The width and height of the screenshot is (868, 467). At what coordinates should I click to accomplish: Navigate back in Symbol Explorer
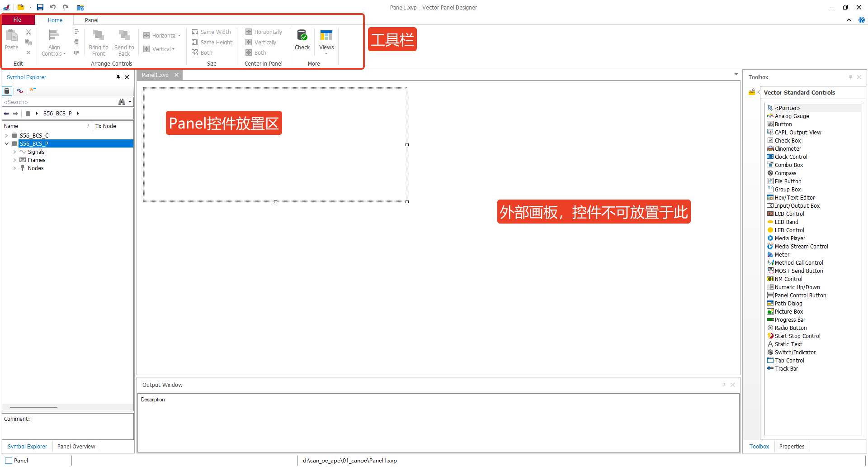[x=6, y=114]
